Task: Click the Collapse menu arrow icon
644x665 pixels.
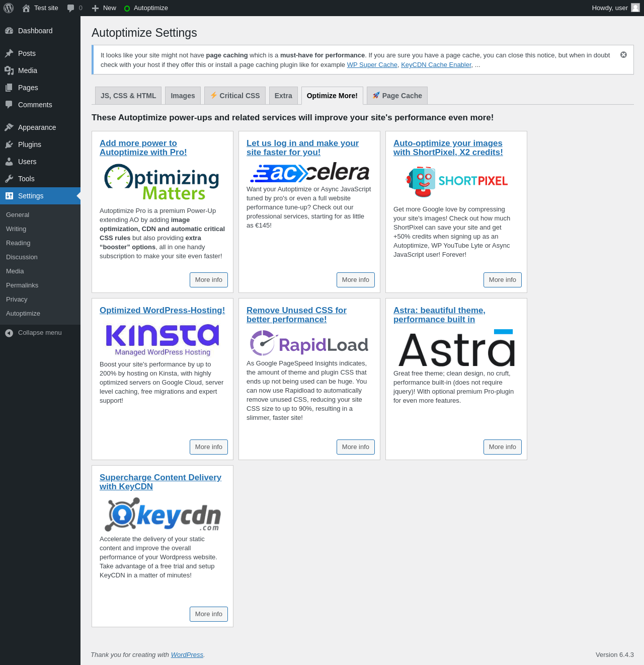Action: (x=9, y=333)
